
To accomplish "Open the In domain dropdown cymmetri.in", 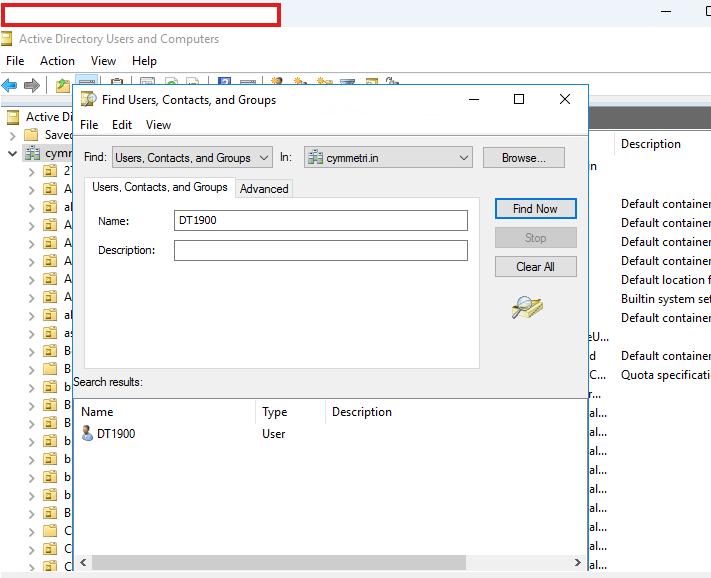I will click(x=388, y=157).
